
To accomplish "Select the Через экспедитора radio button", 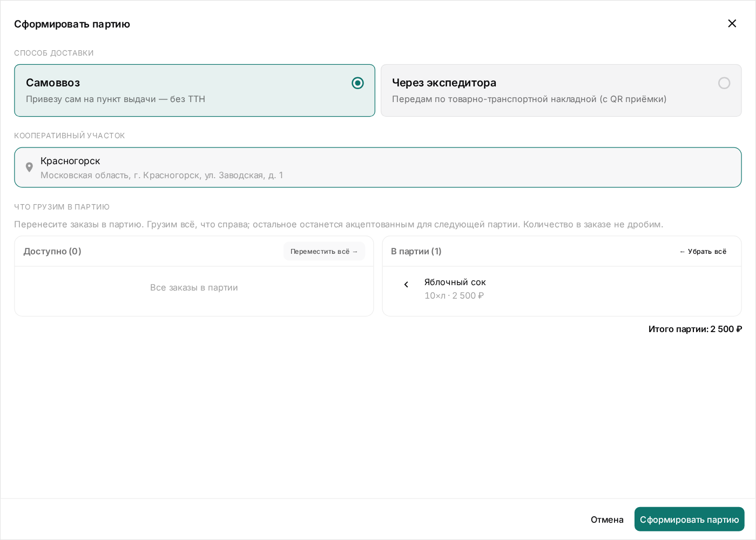I will [724, 83].
